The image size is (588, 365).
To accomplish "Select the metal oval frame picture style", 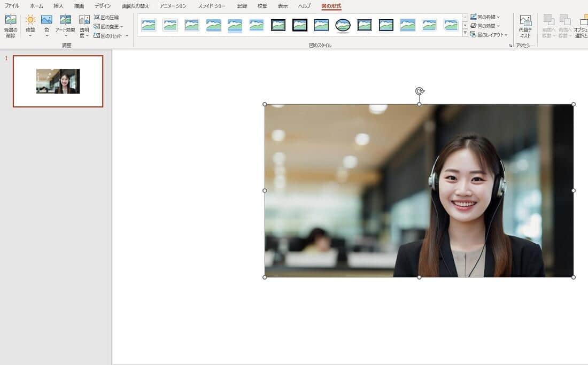I will [342, 24].
